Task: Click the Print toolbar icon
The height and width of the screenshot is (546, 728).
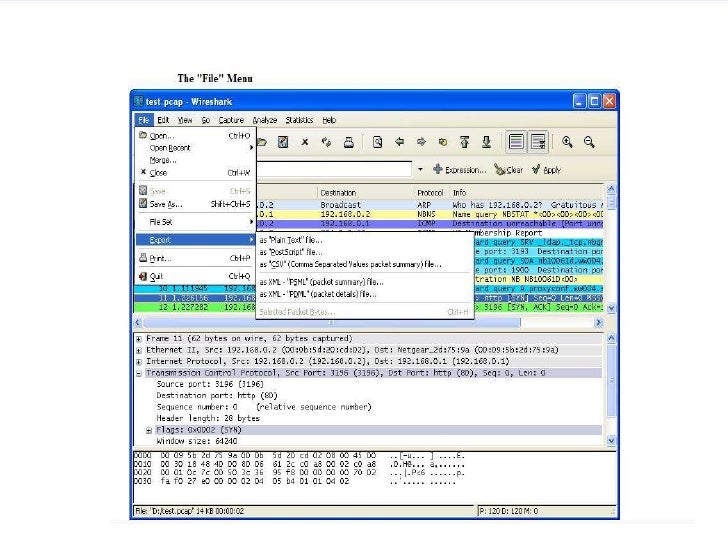Action: (x=349, y=142)
